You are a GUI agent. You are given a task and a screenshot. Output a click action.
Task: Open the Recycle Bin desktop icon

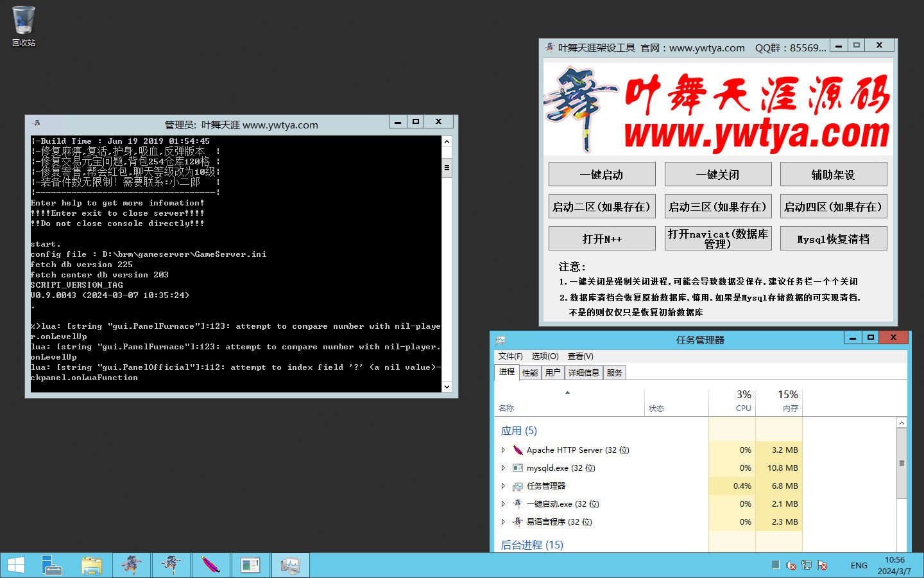24,26
